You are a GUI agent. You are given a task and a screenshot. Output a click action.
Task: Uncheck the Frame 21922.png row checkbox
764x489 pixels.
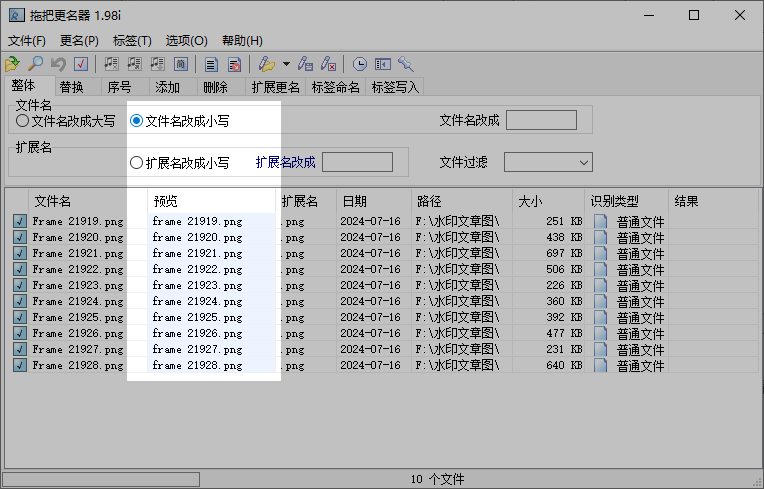pyautogui.click(x=19, y=269)
